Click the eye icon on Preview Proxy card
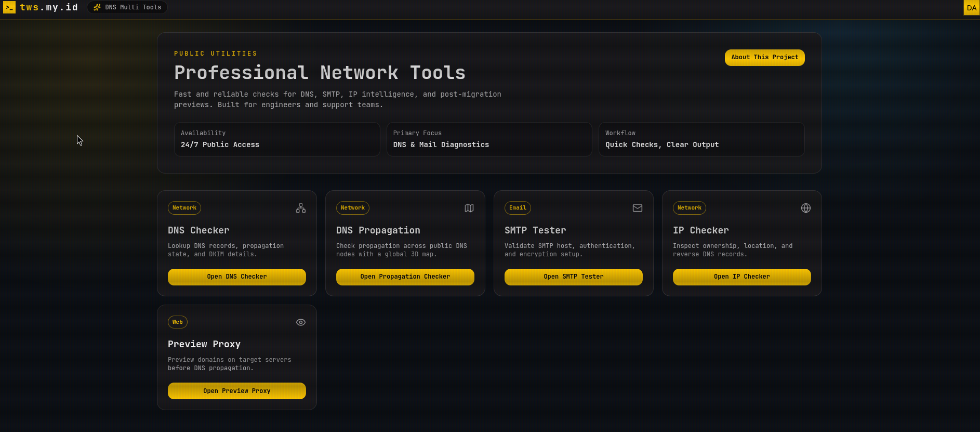The width and height of the screenshot is (980, 432). pyautogui.click(x=301, y=322)
